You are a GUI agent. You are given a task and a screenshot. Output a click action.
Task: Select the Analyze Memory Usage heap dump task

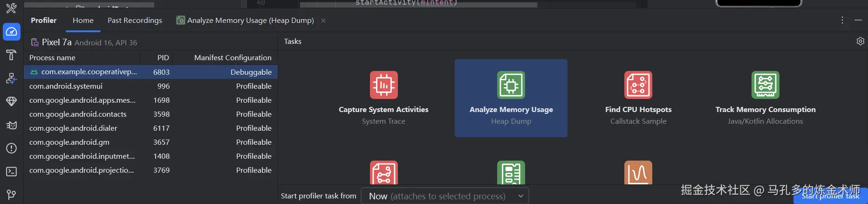coord(511,98)
